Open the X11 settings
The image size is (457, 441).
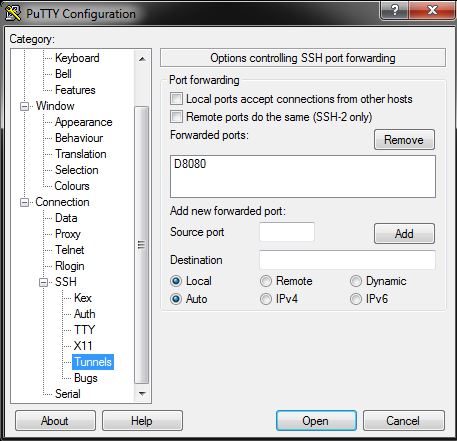83,346
